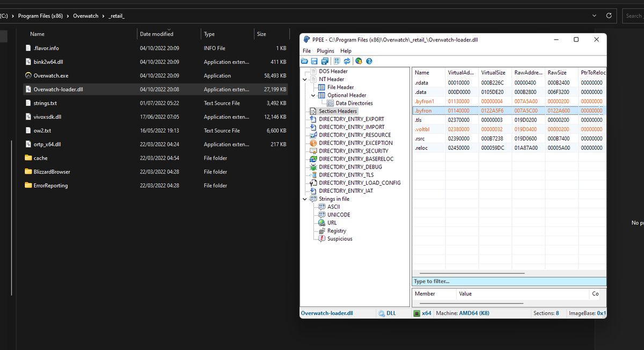Click the DIRECTORY_ENTRY_SECURITY icon

click(x=313, y=151)
